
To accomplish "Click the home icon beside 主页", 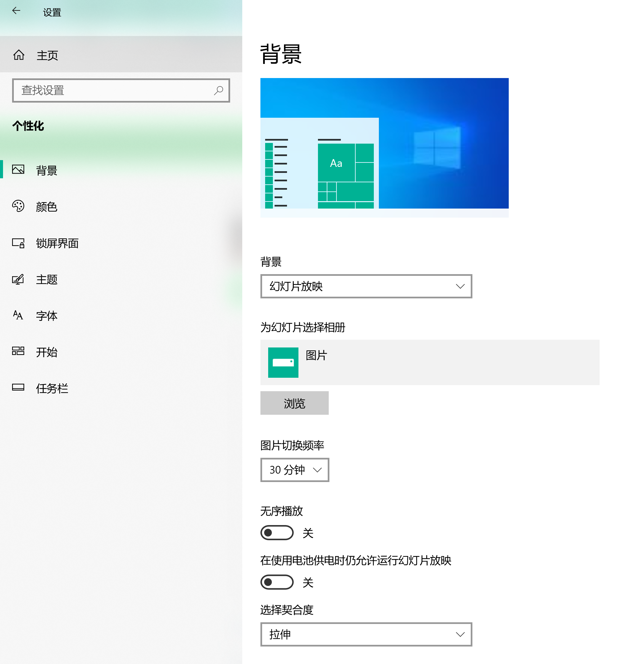I will pyautogui.click(x=19, y=54).
